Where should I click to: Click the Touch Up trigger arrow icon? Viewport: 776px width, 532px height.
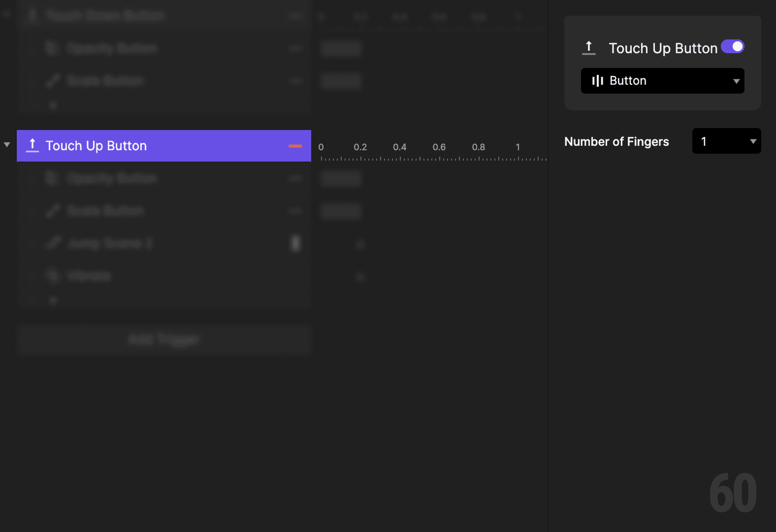(x=32, y=145)
